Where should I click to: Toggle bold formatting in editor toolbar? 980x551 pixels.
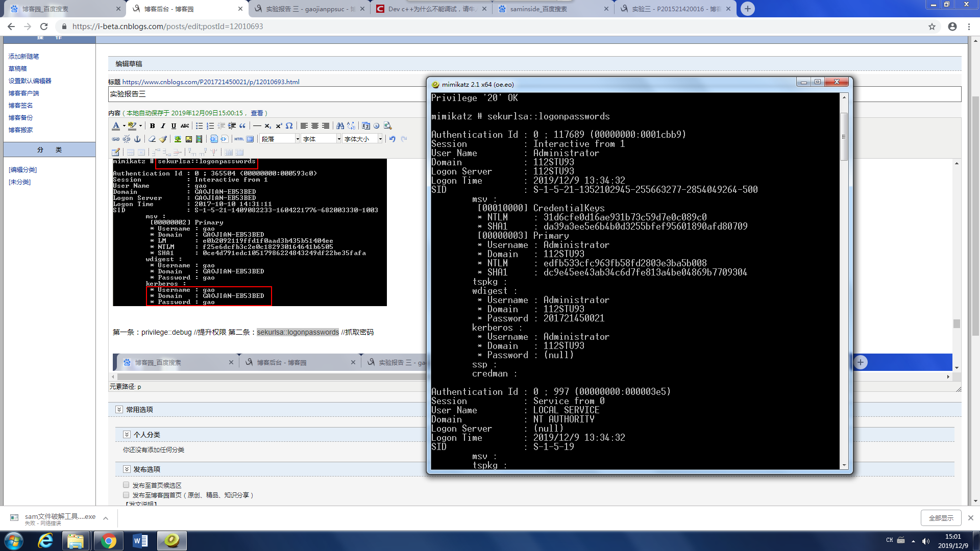click(152, 126)
